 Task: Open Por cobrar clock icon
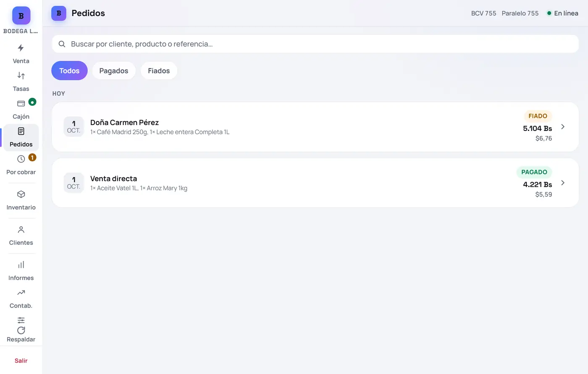point(21,159)
